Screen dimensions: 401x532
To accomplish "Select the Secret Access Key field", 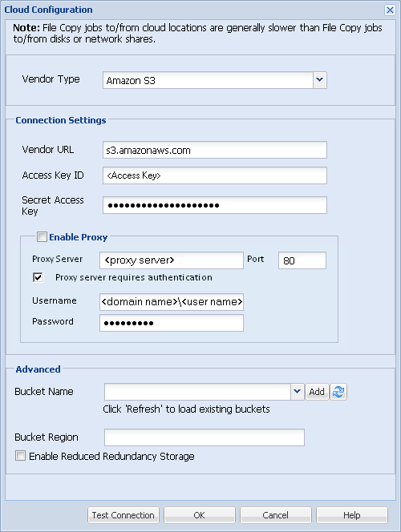I will tap(215, 205).
